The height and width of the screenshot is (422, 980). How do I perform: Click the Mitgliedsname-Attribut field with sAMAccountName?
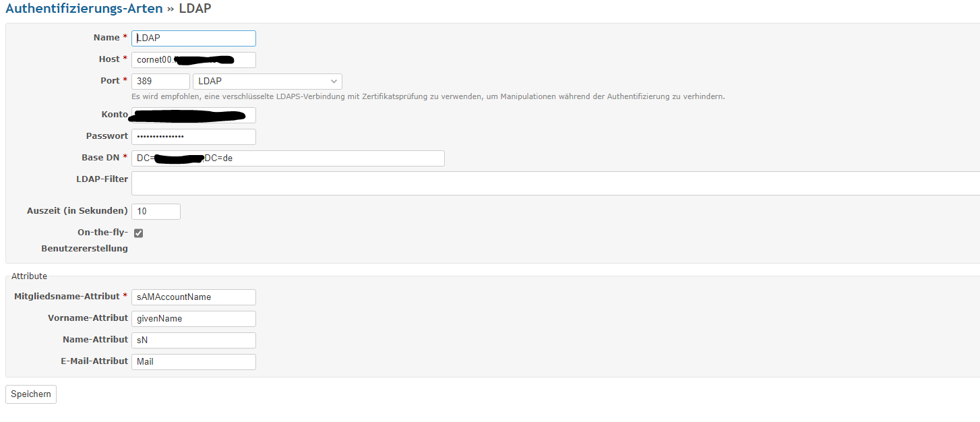click(x=193, y=297)
